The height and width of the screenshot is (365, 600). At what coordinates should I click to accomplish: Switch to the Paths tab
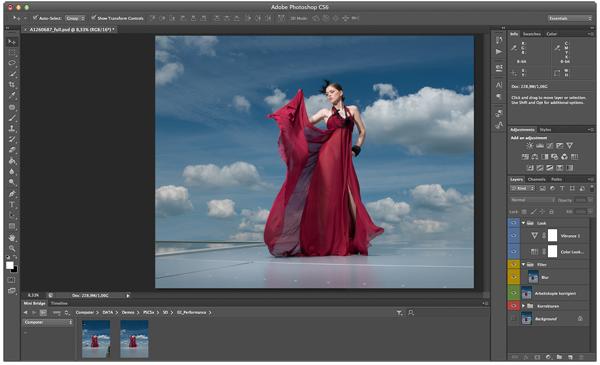[556, 179]
